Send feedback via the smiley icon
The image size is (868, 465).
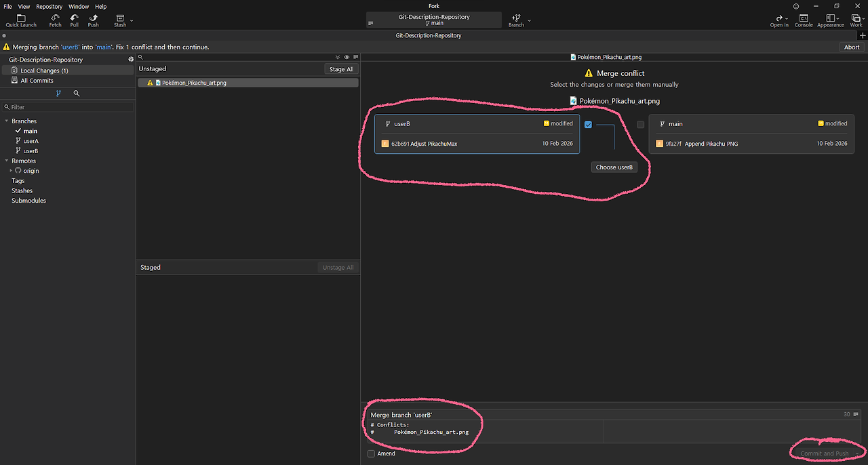pyautogui.click(x=796, y=6)
